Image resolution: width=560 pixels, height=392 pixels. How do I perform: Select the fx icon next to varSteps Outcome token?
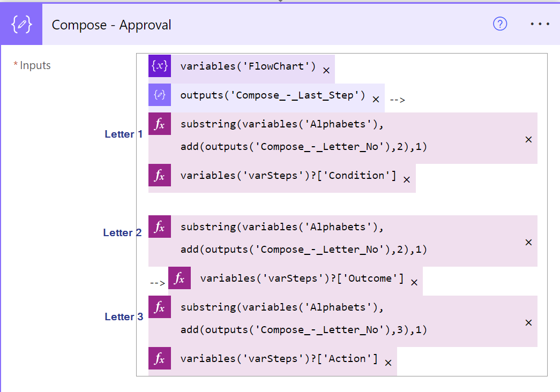pyautogui.click(x=180, y=278)
